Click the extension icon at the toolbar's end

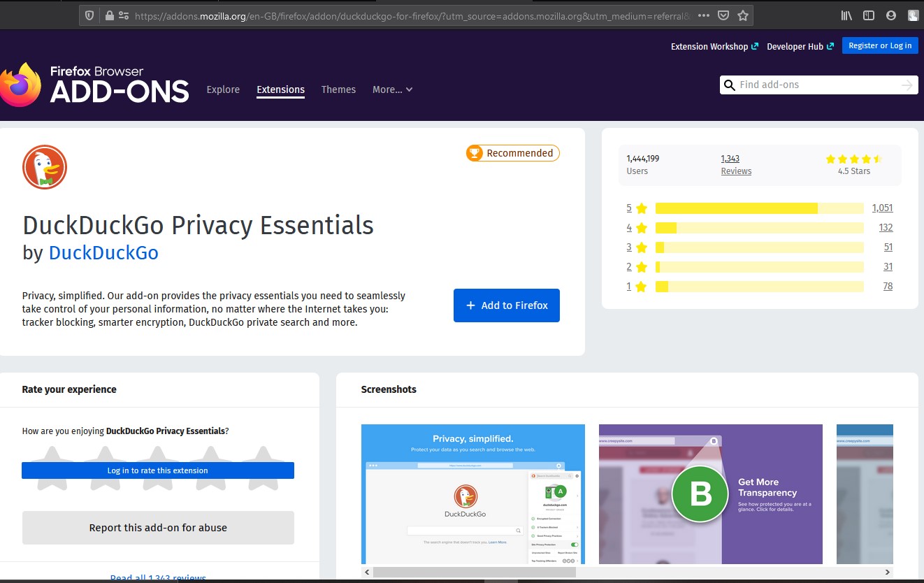pyautogui.click(x=914, y=15)
